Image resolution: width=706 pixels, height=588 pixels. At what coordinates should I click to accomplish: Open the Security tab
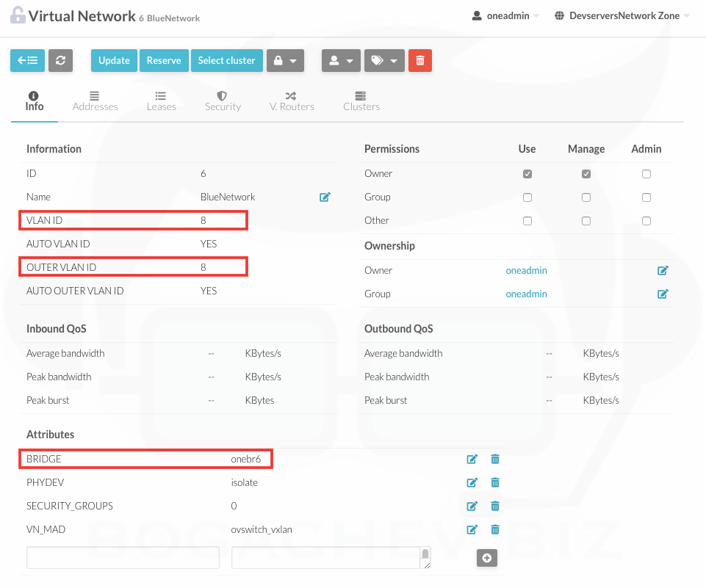[223, 101]
